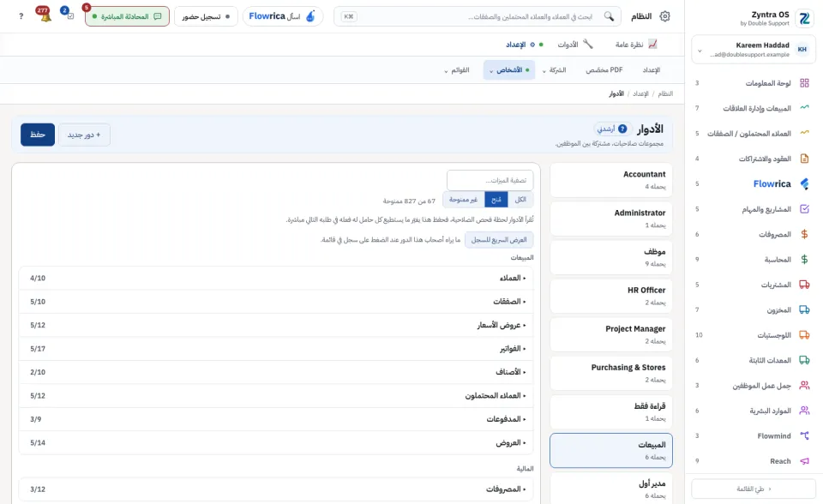Open العقود والاشتراكات document icon
The image size is (823, 504).
tap(804, 158)
